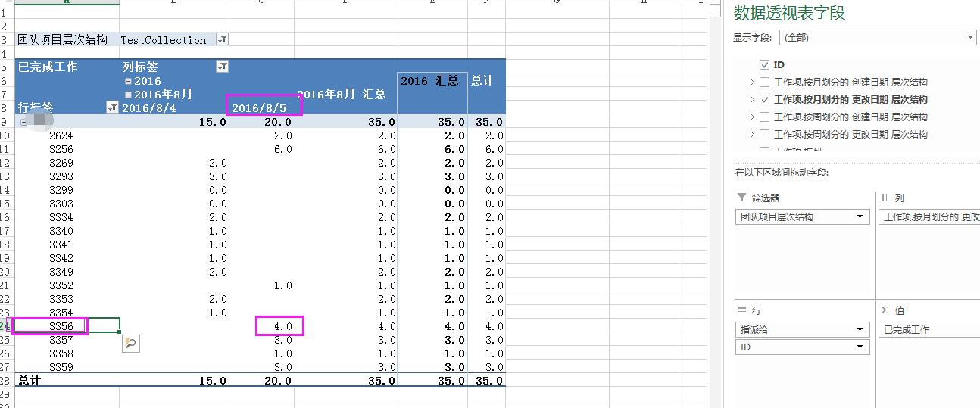This screenshot has width=980, height=408.
Task: Expand 工作项.按周划分的 更改日期 tree node
Action: (752, 135)
